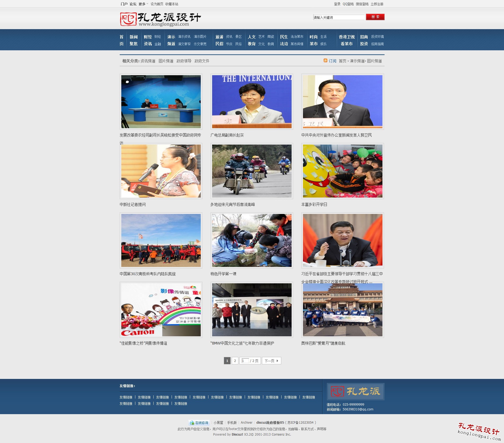
Task: Click 收藏本站 link
Action: 172,4
